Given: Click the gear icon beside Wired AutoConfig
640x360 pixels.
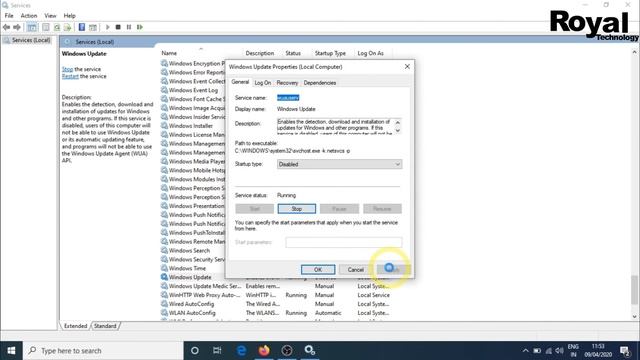Looking at the screenshot, I should coord(164,304).
